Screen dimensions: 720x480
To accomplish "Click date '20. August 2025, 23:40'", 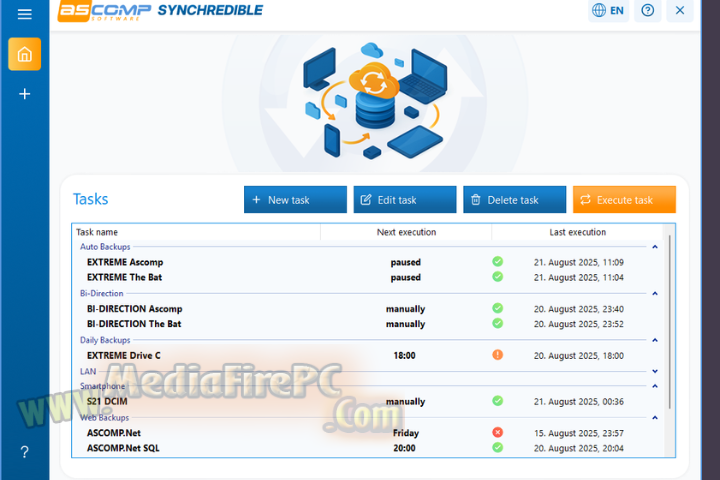I will click(x=579, y=309).
